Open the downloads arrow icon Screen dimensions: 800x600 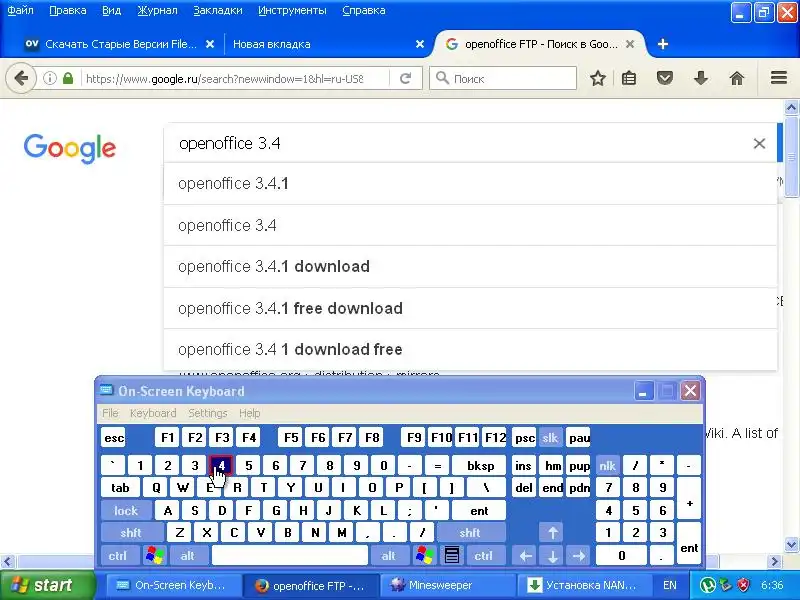tap(701, 78)
